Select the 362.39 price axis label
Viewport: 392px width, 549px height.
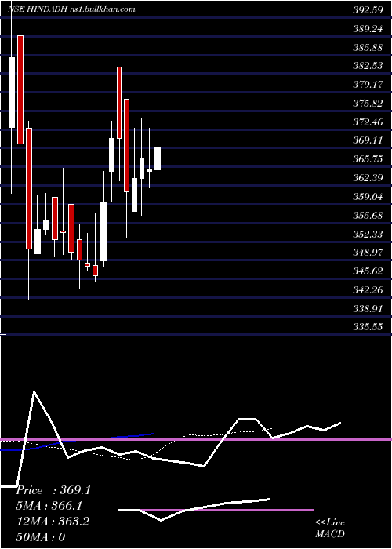coord(368,178)
